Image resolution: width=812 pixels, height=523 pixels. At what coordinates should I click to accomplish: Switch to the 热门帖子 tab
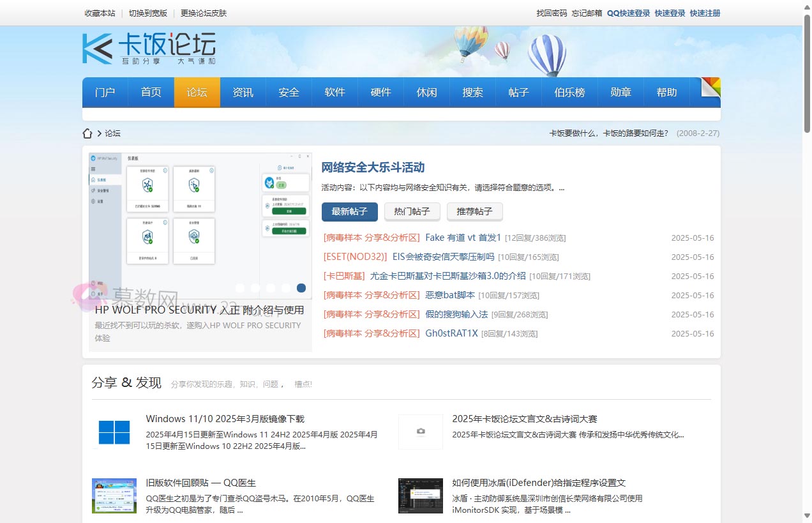point(412,211)
